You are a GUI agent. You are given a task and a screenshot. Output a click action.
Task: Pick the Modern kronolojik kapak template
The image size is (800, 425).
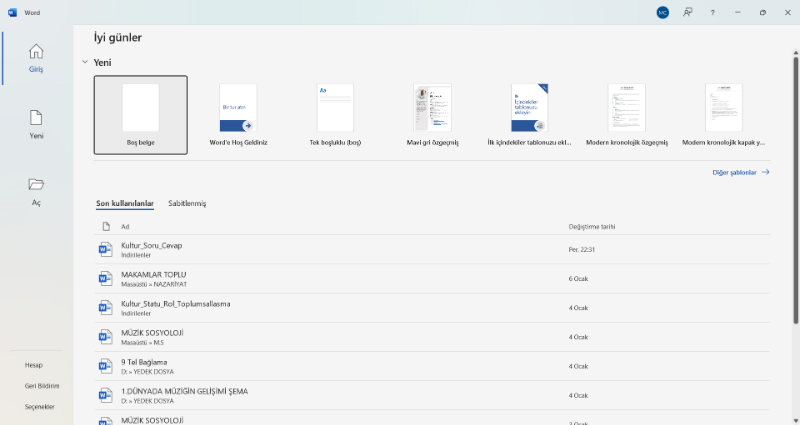tap(723, 115)
